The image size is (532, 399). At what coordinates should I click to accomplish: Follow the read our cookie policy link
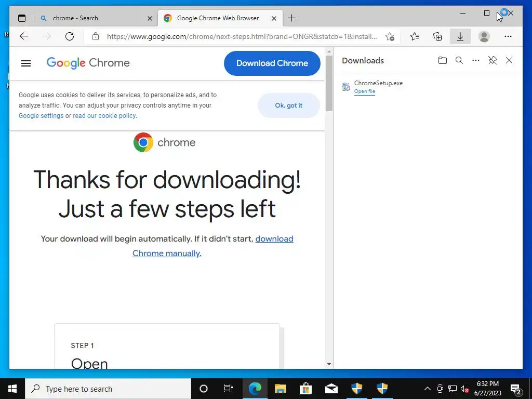point(104,116)
